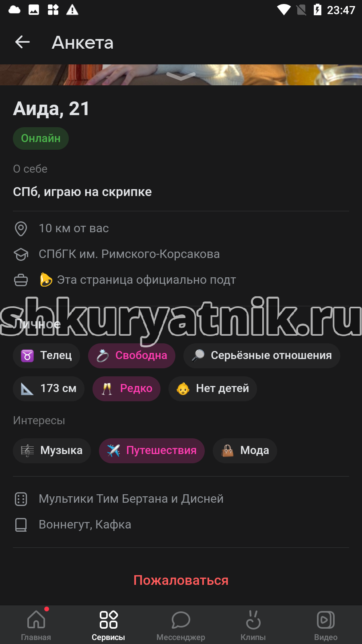Switch to the Мессенджер tab
The image size is (362, 644).
click(181, 625)
